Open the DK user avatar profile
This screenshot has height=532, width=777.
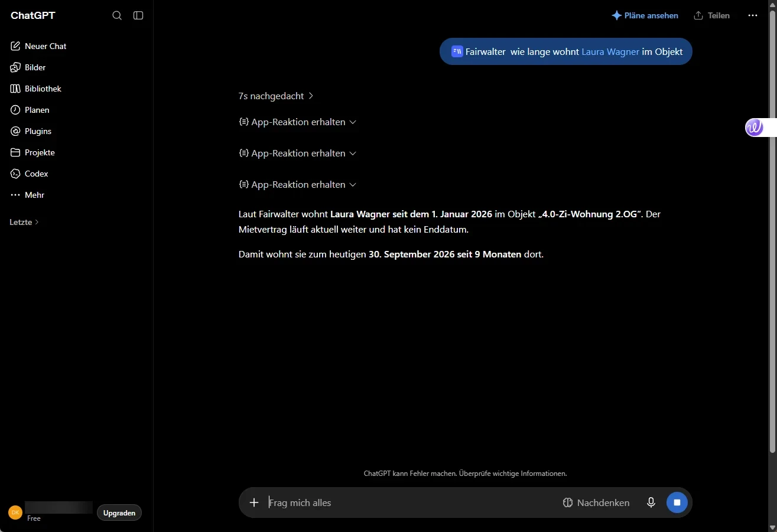tap(15, 513)
